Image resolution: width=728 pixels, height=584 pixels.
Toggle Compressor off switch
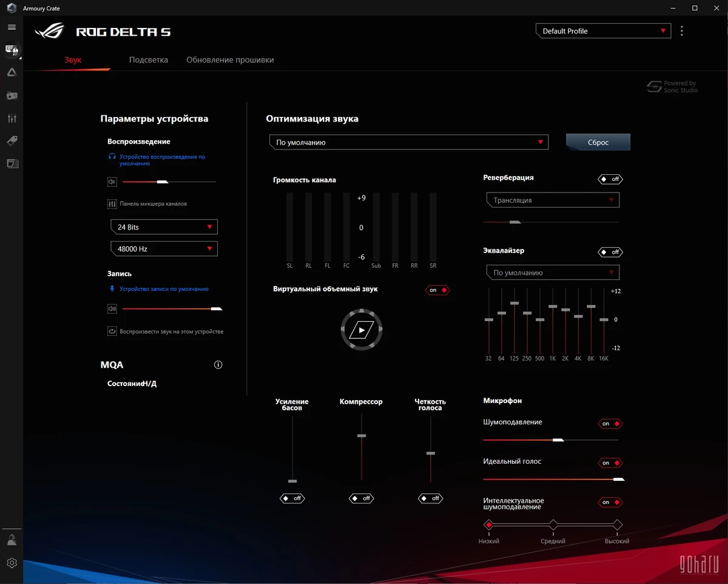coord(362,498)
